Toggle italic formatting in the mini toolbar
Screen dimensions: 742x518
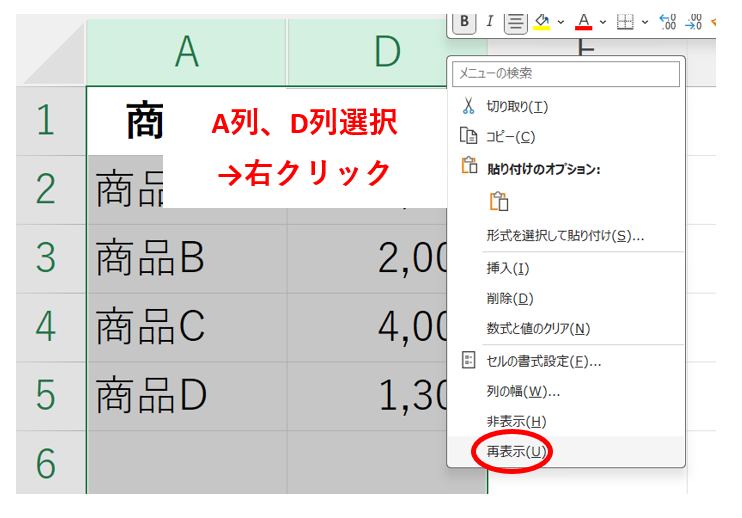490,21
